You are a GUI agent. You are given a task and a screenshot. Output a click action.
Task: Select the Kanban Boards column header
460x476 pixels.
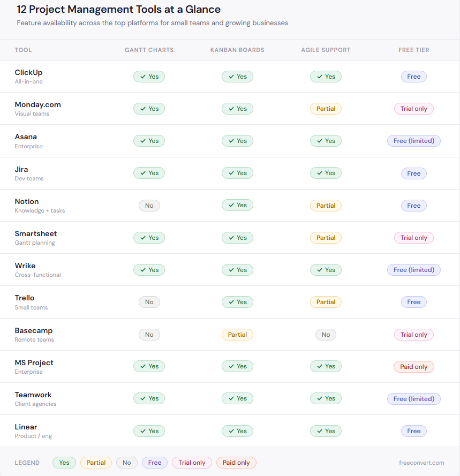(237, 50)
